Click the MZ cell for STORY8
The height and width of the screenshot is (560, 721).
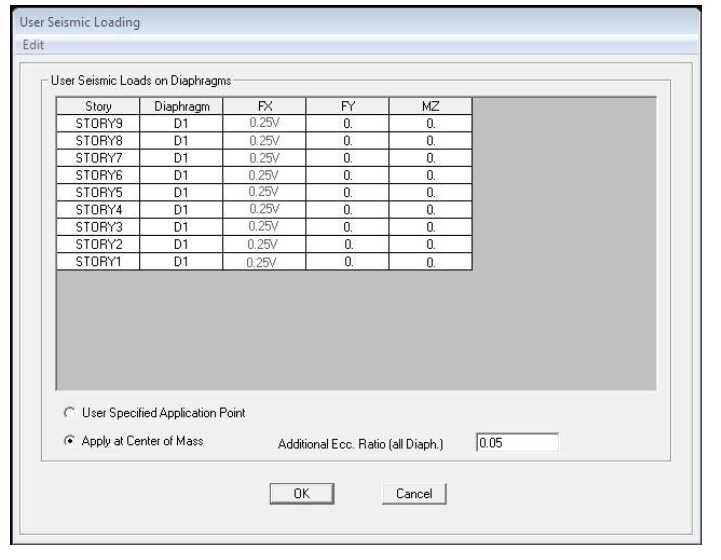pyautogui.click(x=431, y=141)
